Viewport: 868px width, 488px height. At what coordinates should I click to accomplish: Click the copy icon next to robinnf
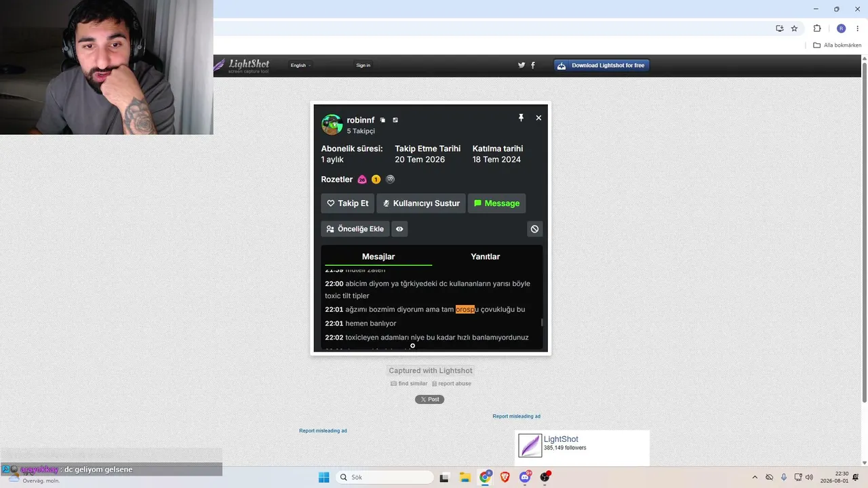382,120
